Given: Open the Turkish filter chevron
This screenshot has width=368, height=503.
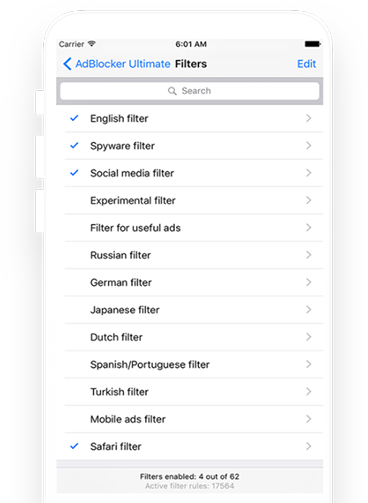Looking at the screenshot, I should pyautogui.click(x=309, y=391).
